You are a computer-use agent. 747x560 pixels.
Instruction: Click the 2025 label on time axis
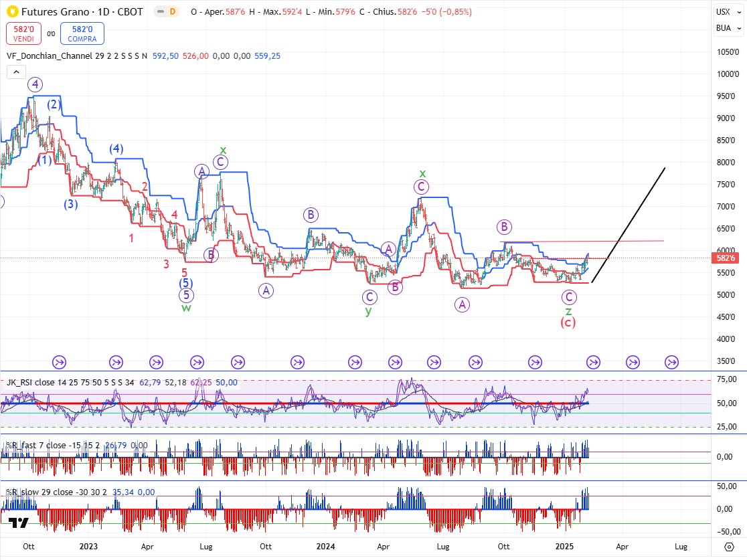564,546
